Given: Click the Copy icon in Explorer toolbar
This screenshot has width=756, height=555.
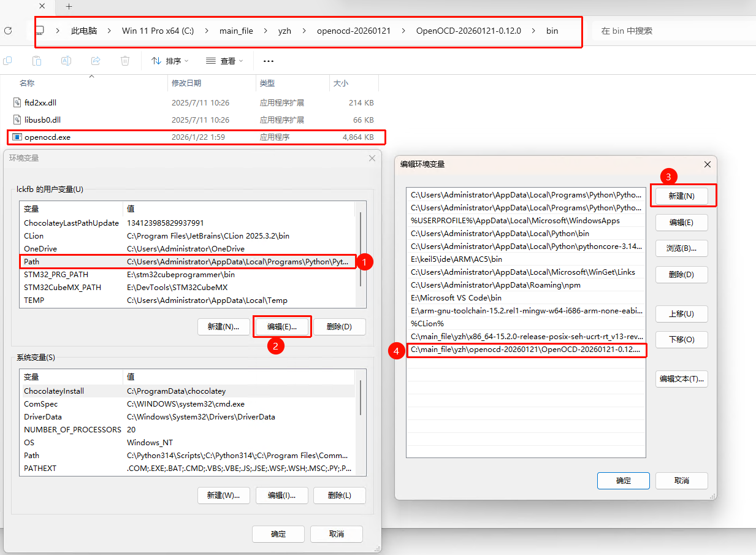Looking at the screenshot, I should [x=7, y=61].
